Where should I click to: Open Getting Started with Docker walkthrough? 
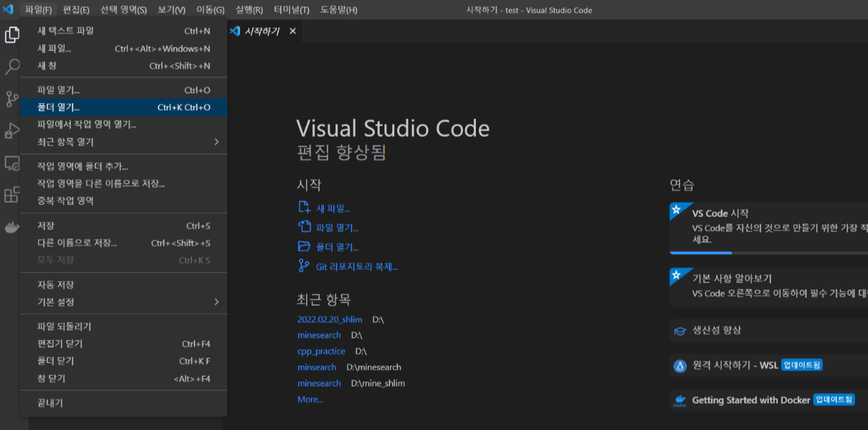(x=769, y=400)
